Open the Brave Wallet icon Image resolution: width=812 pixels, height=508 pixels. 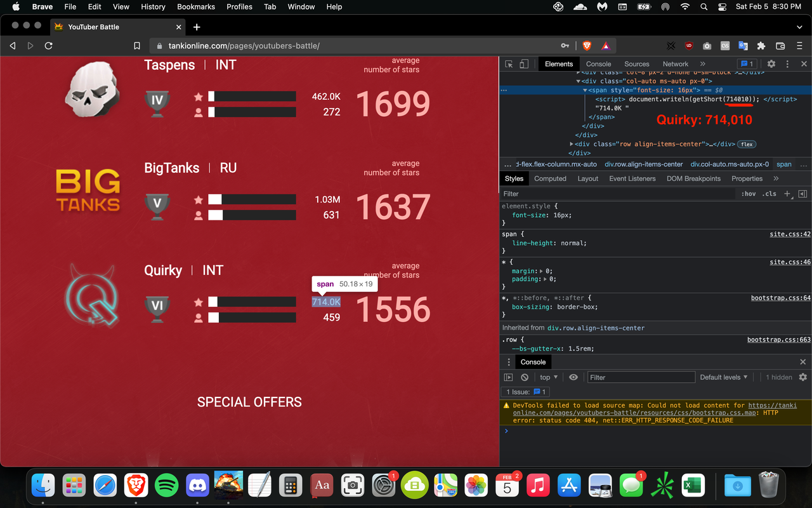pos(780,46)
